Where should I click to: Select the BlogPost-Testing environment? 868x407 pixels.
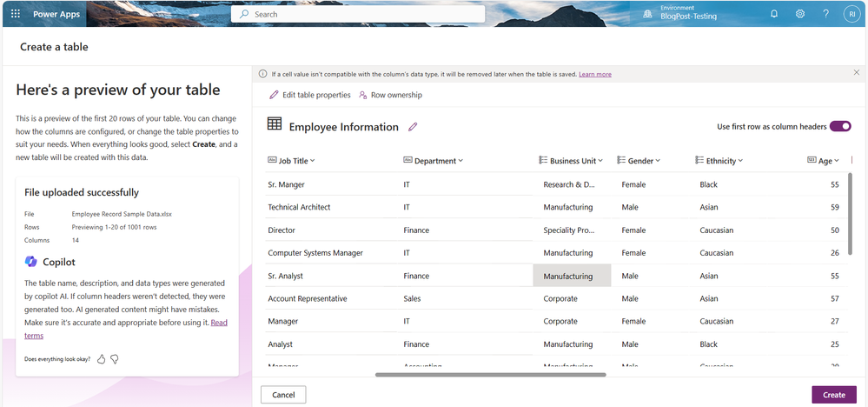coord(689,17)
